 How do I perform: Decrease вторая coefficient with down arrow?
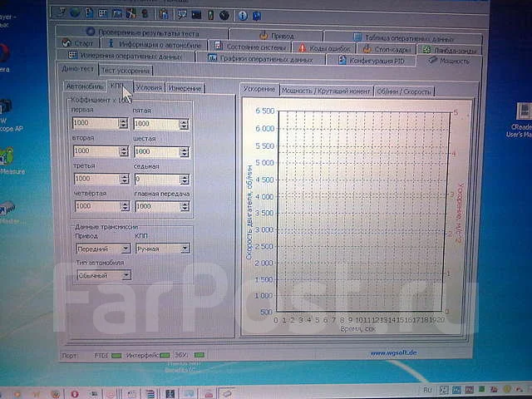pyautogui.click(x=124, y=154)
